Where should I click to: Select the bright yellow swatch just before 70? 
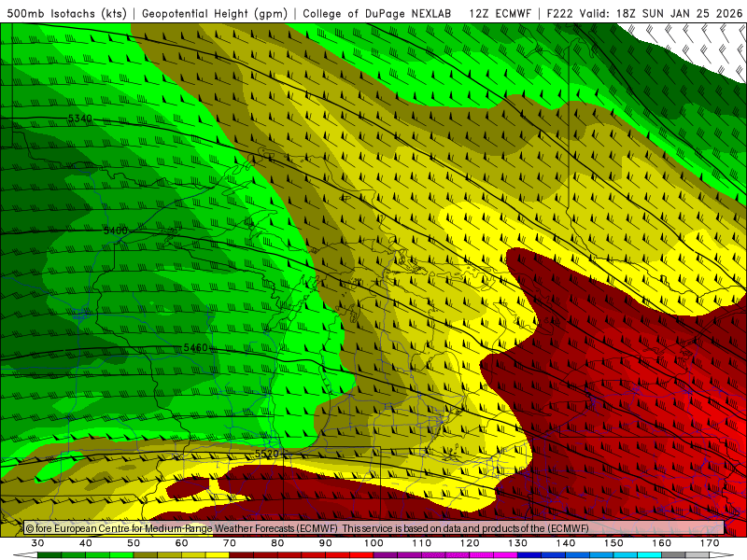click(x=218, y=555)
